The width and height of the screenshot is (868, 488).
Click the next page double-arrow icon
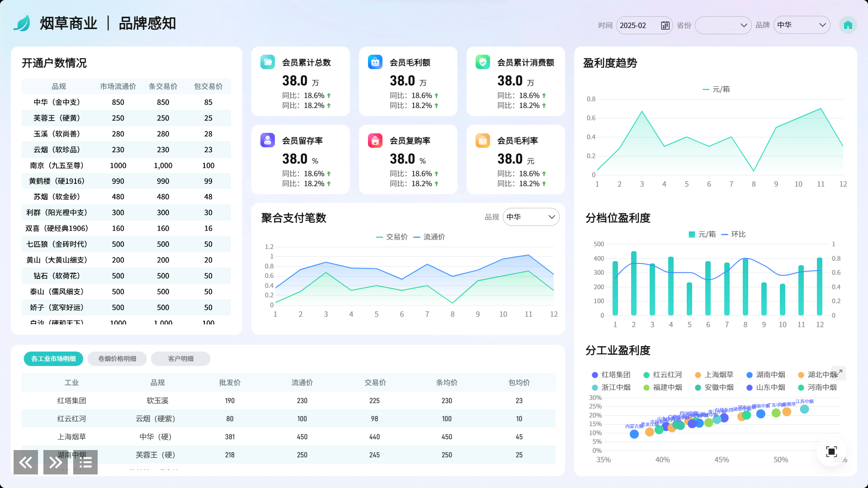[56, 462]
